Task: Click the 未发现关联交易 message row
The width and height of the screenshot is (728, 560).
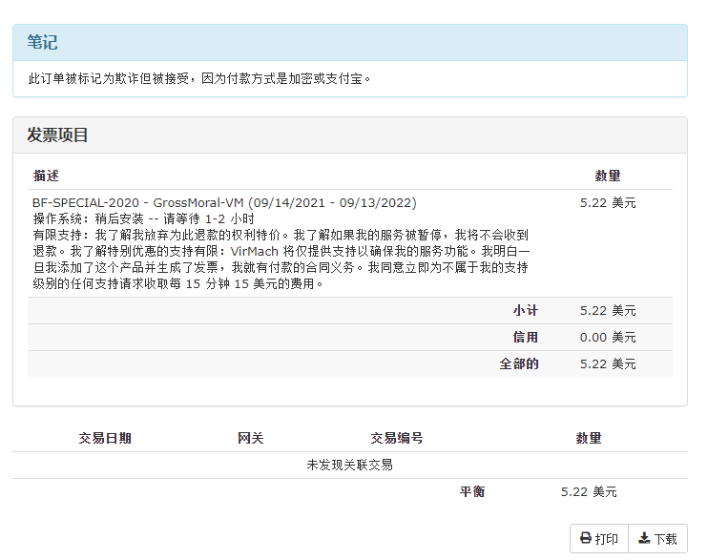Action: (349, 465)
